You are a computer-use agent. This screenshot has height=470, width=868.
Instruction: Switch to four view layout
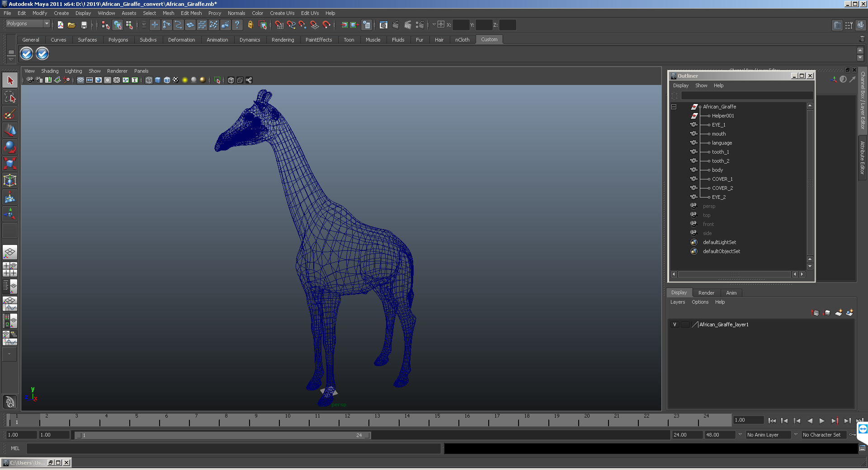coord(10,269)
